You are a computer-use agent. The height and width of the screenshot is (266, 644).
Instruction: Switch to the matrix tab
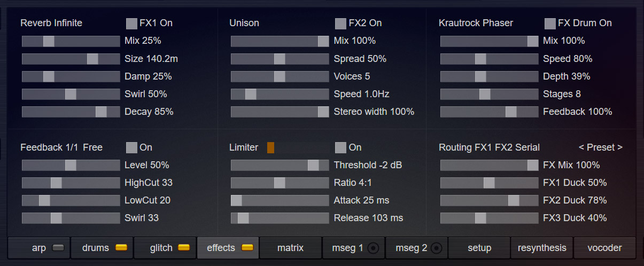290,248
